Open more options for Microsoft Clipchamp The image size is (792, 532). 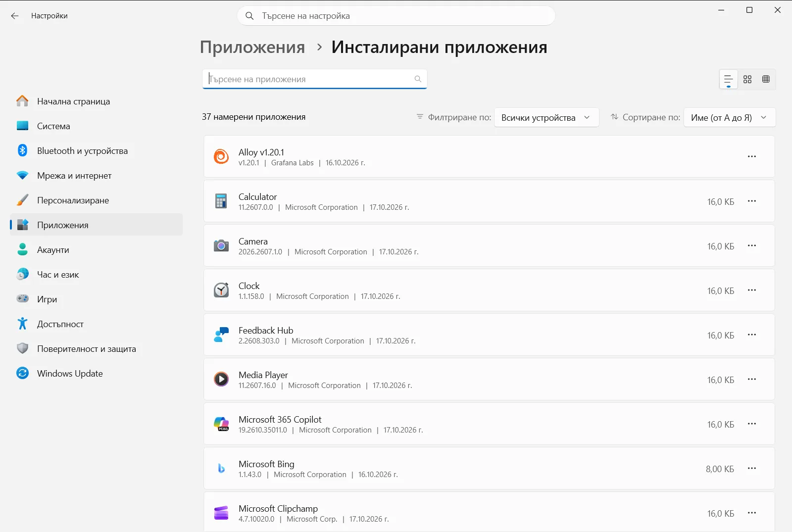pyautogui.click(x=752, y=513)
